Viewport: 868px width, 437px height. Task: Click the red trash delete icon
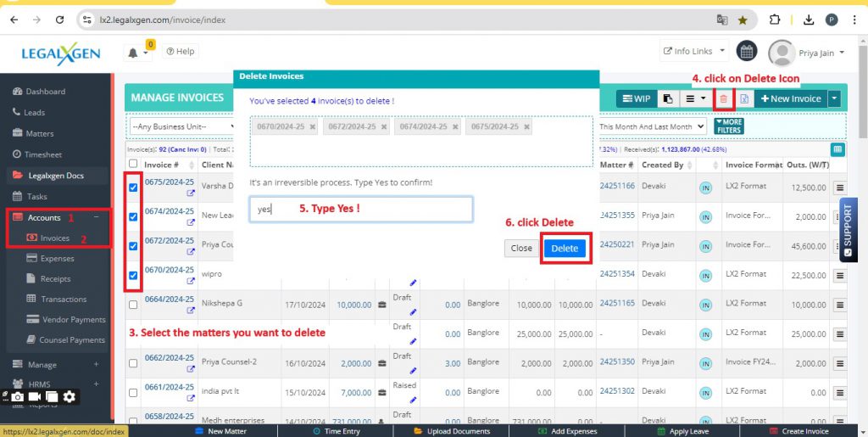[x=723, y=98]
